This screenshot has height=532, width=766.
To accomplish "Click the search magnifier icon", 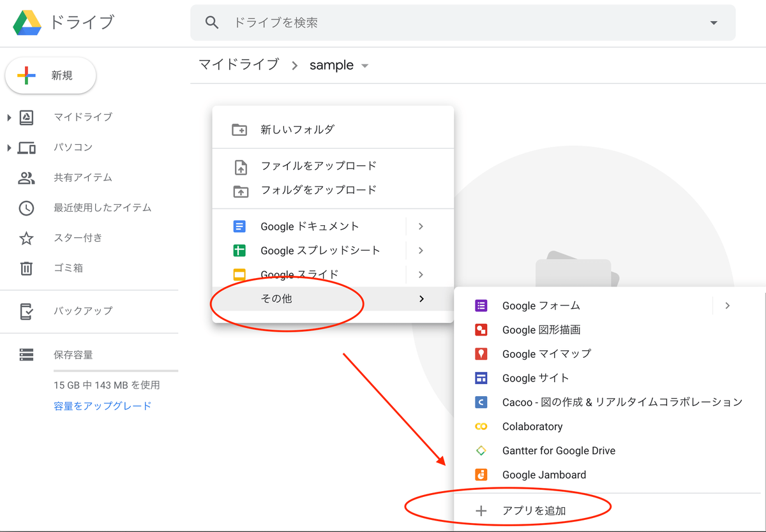I will (212, 22).
